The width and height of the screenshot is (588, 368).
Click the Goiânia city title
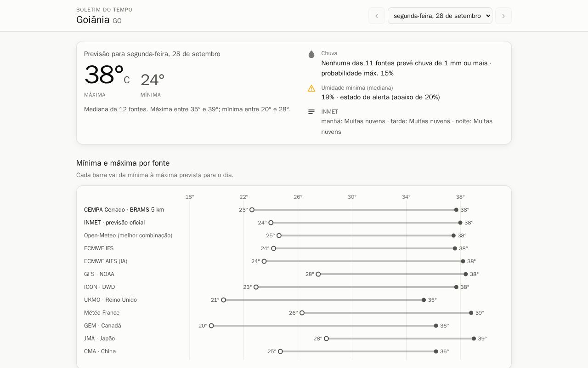(x=93, y=20)
